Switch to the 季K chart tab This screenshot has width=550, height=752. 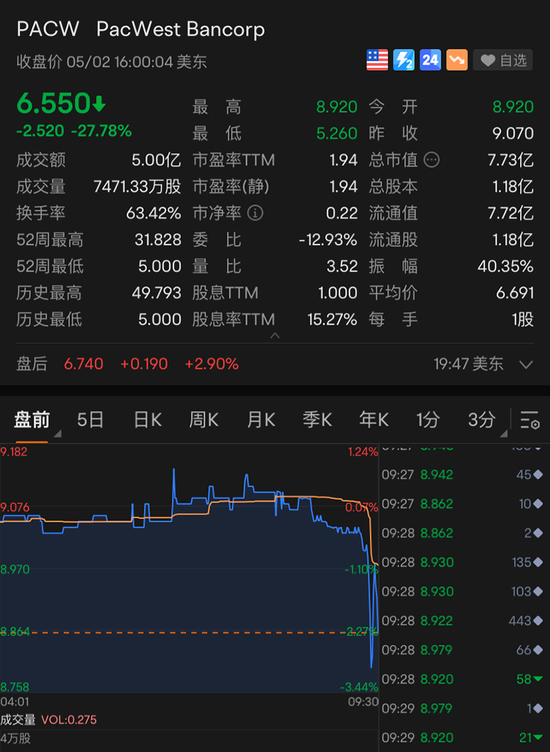[317, 420]
